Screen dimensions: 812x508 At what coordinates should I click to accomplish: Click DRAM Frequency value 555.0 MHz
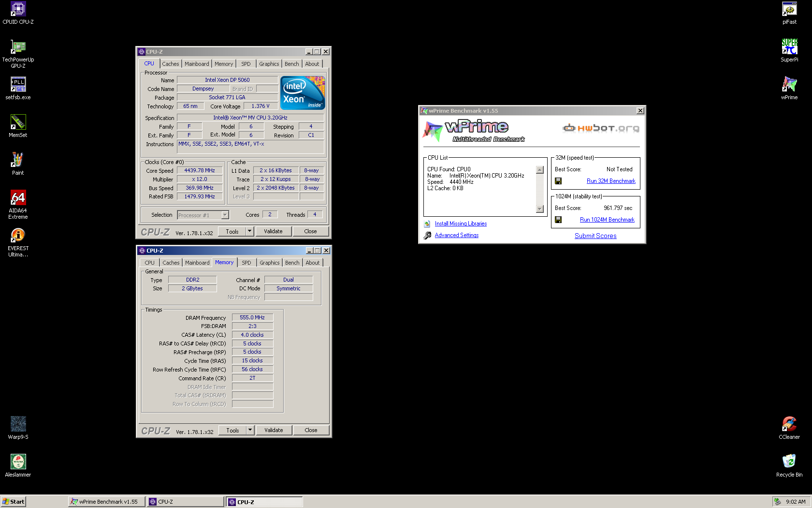[x=252, y=318]
